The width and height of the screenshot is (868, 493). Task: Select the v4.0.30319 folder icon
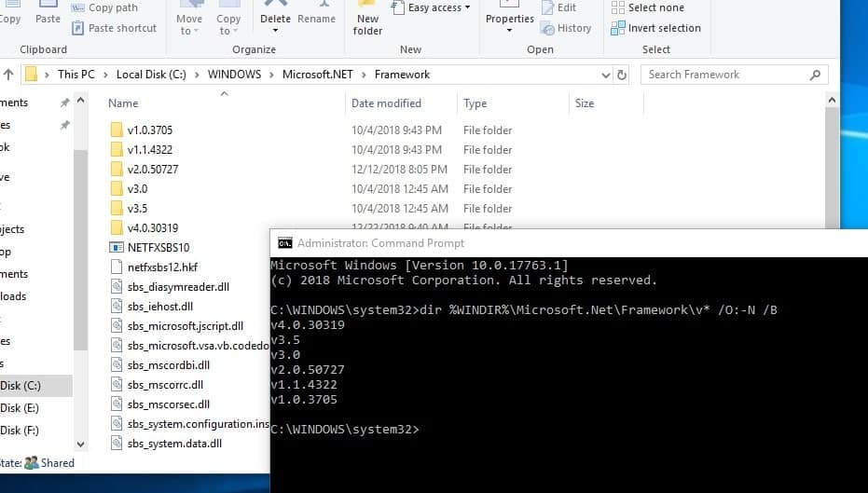coord(116,228)
